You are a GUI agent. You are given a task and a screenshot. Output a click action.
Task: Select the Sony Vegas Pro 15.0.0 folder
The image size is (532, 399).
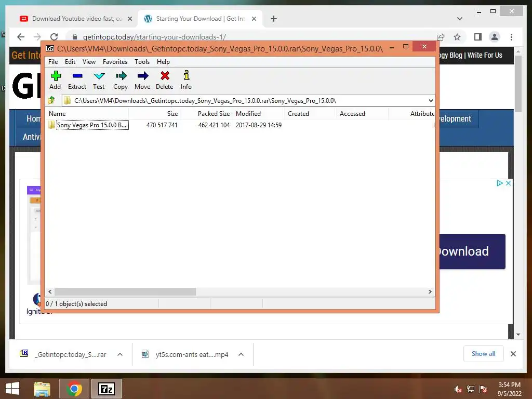point(91,125)
